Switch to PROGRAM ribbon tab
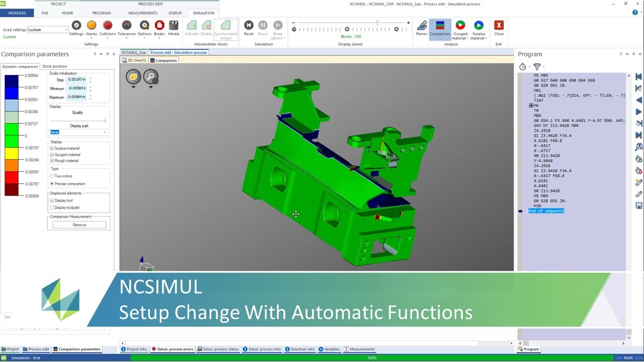Screen dimensions: 644x362 102,13
